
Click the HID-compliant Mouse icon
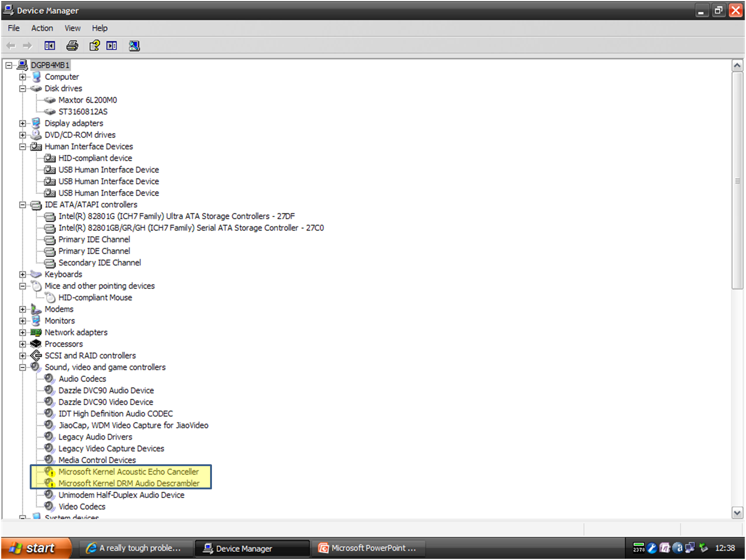click(x=50, y=297)
